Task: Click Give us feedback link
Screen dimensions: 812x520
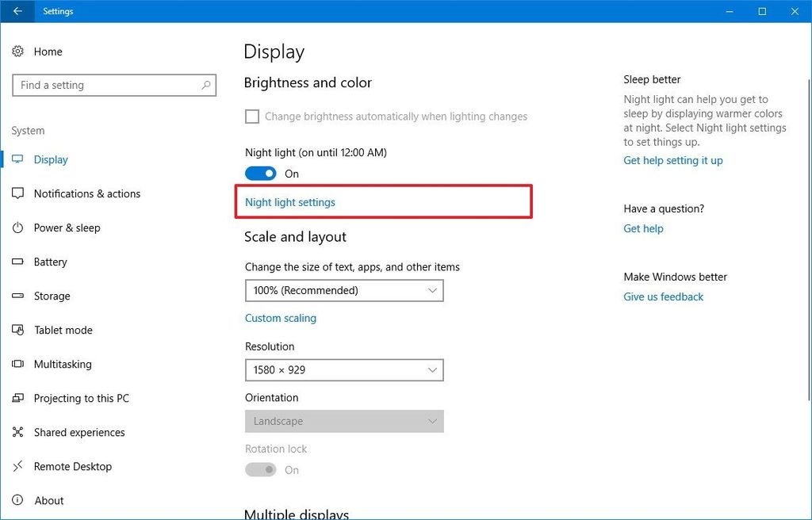Action: coord(663,296)
